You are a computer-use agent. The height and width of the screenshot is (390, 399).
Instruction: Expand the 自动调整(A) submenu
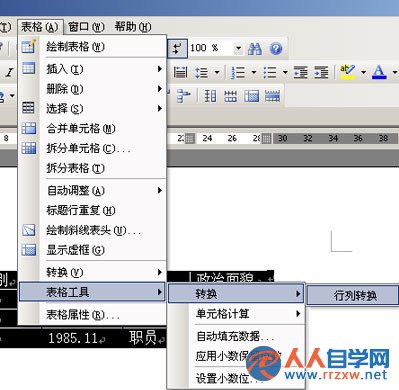click(x=92, y=191)
